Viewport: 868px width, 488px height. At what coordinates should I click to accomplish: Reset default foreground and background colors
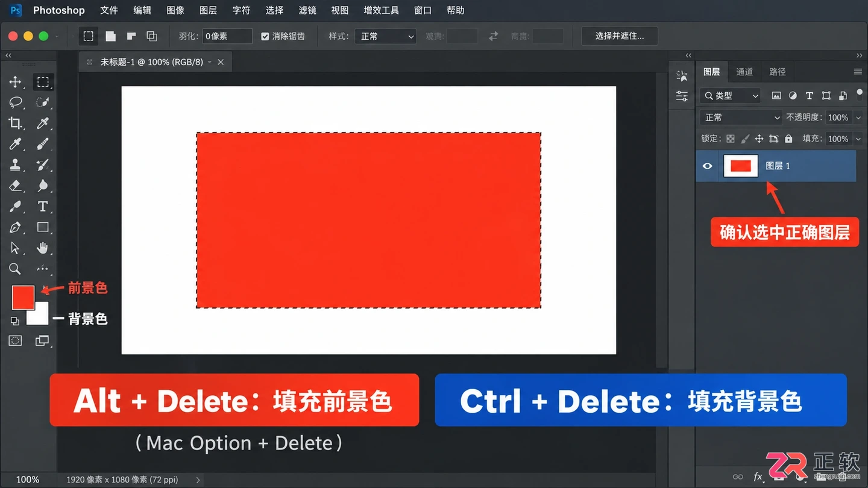pos(15,321)
